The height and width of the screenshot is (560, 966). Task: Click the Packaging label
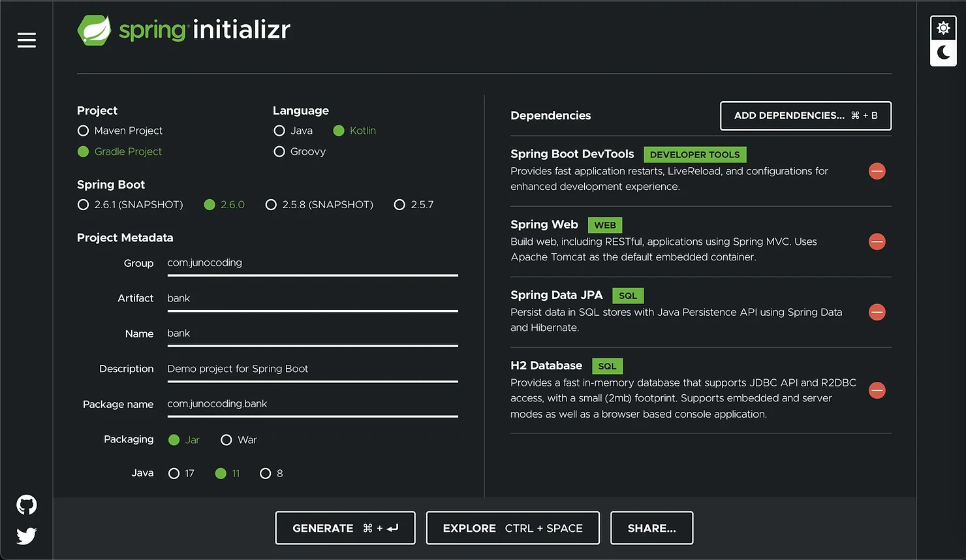pyautogui.click(x=129, y=439)
